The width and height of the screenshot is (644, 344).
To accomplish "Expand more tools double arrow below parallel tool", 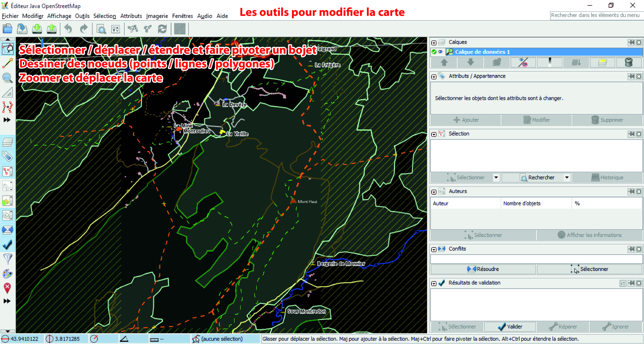I will tap(7, 120).
